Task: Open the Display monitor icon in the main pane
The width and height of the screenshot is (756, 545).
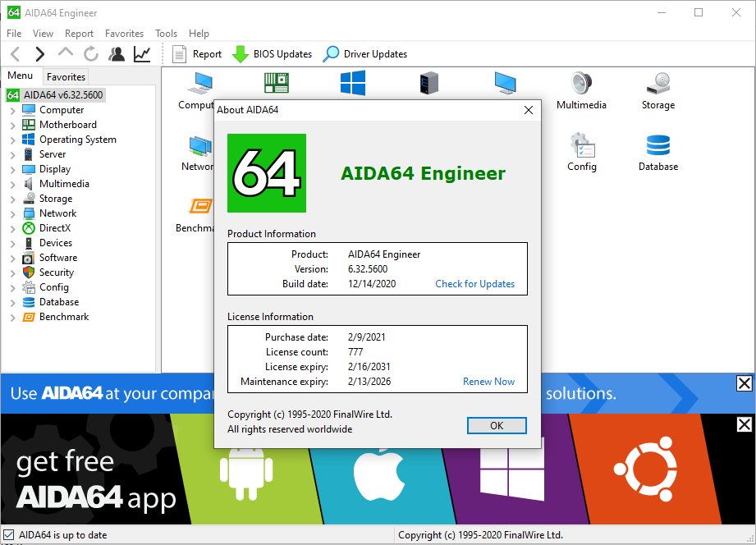Action: click(506, 83)
